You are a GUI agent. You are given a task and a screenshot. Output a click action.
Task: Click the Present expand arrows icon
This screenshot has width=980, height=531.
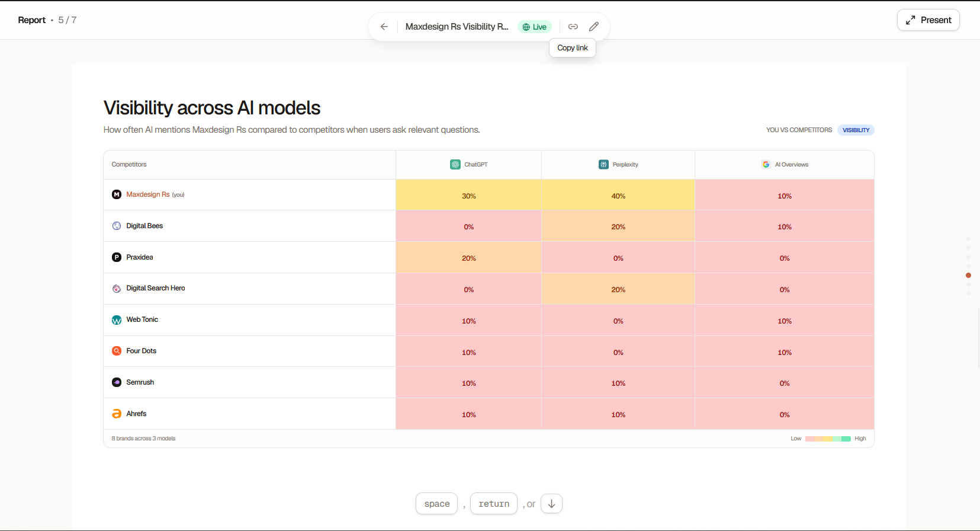click(x=911, y=20)
